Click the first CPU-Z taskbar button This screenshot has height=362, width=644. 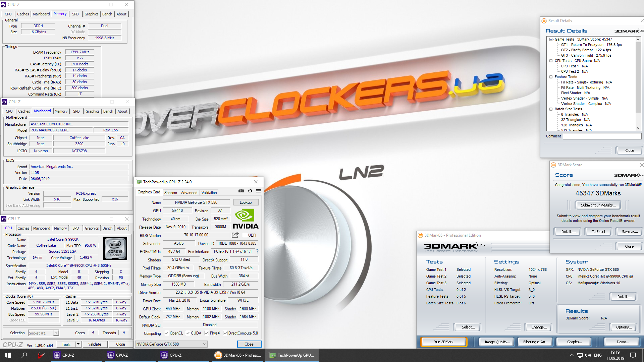[x=77, y=355]
